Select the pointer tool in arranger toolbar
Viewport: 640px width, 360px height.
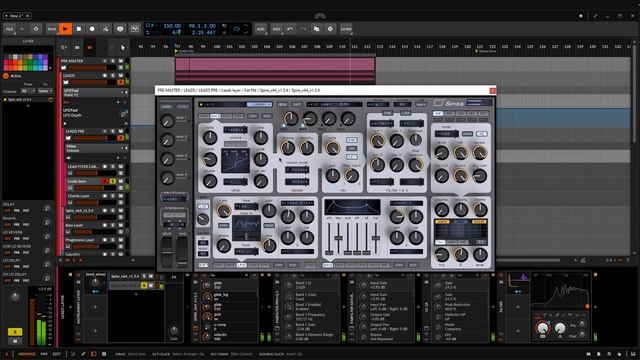(123, 47)
